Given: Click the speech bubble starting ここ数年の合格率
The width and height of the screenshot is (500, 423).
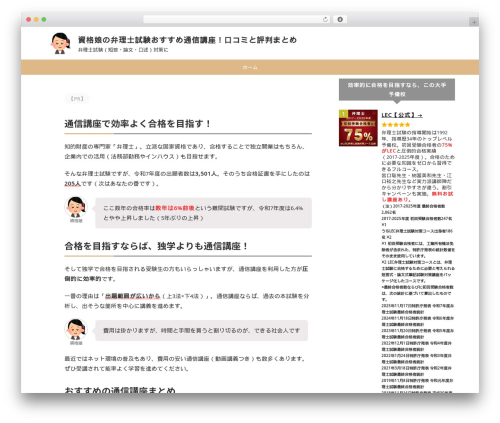Looking at the screenshot, I should [203, 213].
